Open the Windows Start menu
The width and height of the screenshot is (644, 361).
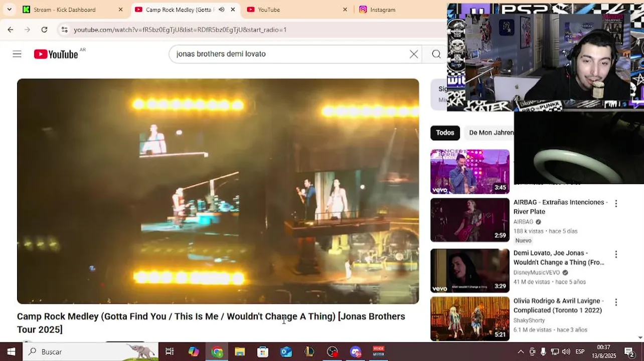pyautogui.click(x=11, y=351)
